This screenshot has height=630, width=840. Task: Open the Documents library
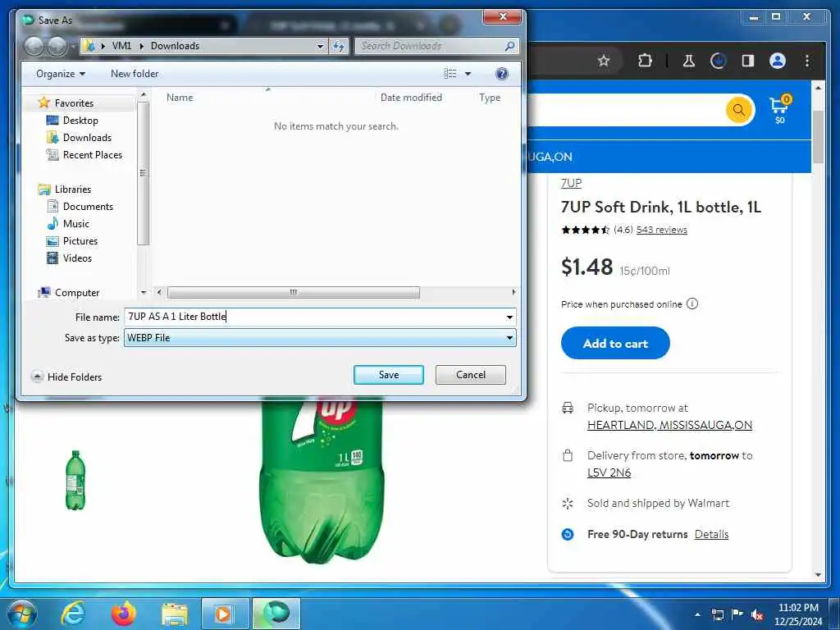click(x=88, y=206)
